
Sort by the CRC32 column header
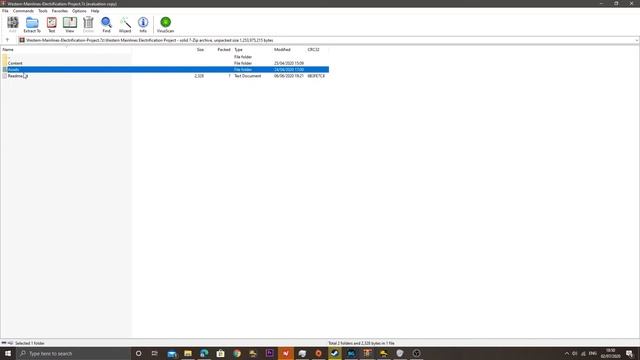click(x=313, y=49)
